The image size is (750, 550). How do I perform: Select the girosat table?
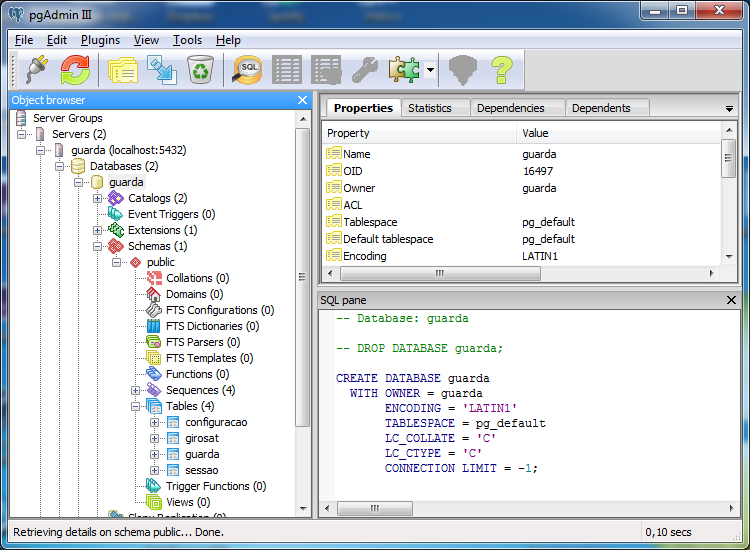[201, 438]
